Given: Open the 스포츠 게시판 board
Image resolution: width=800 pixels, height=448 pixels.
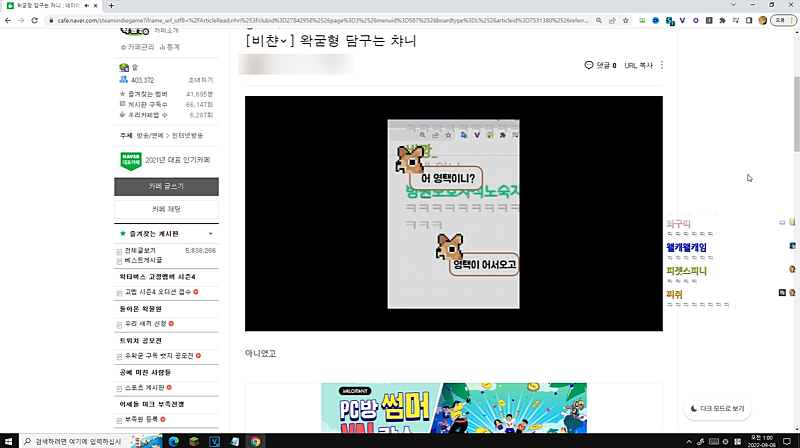Looking at the screenshot, I should point(144,388).
